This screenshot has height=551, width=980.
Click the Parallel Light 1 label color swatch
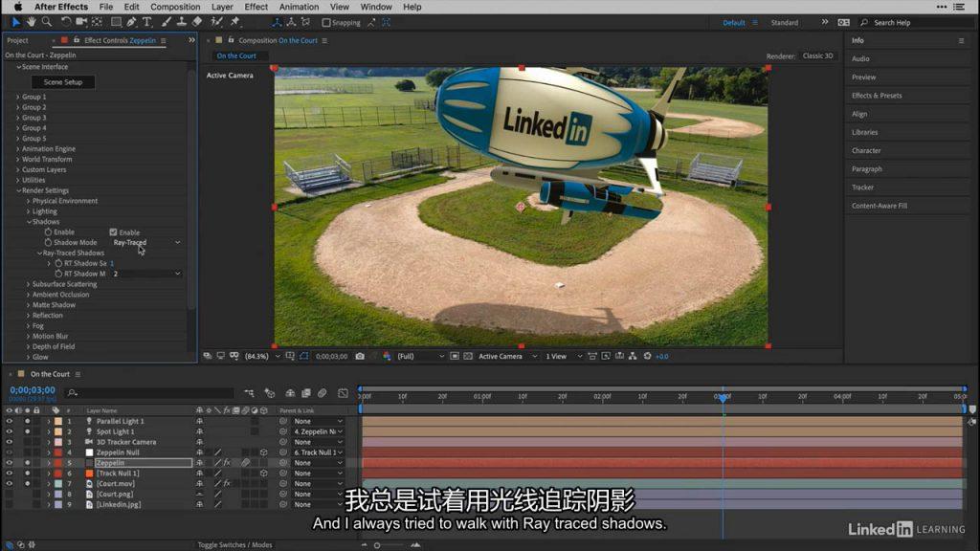[58, 421]
